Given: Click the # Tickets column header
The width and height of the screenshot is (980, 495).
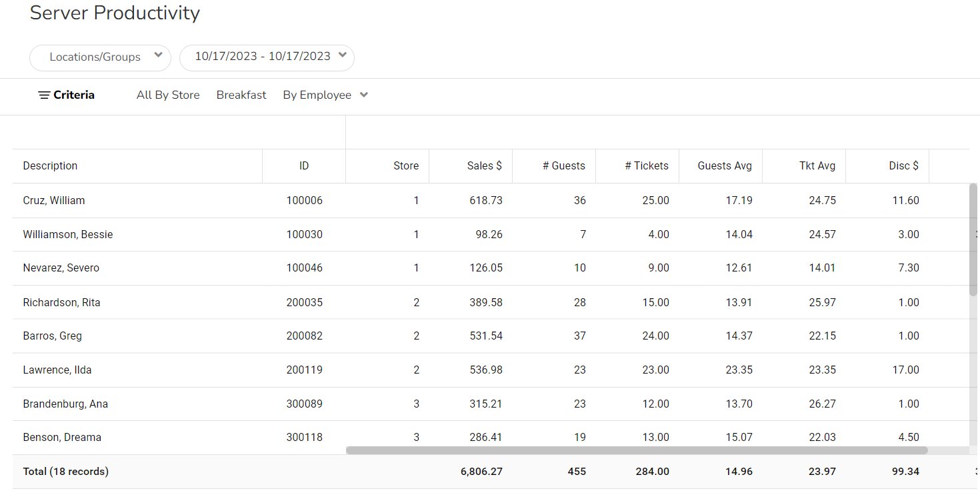Looking at the screenshot, I should pyautogui.click(x=646, y=166).
